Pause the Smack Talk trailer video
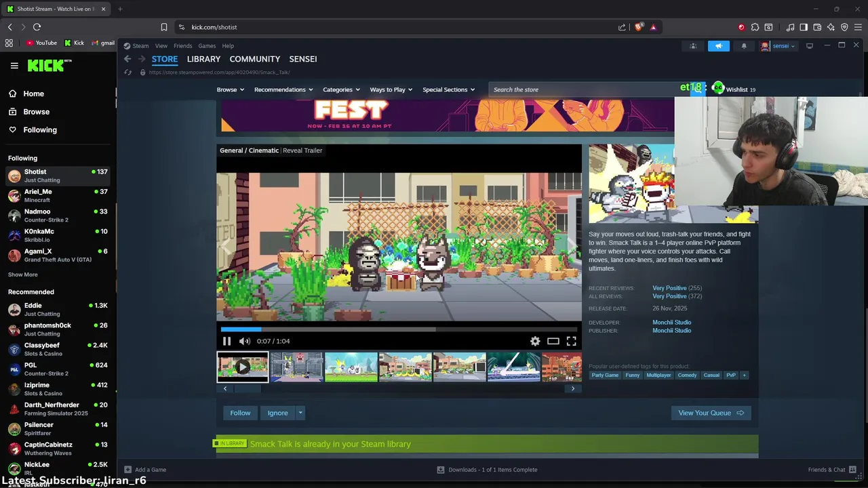 [226, 342]
